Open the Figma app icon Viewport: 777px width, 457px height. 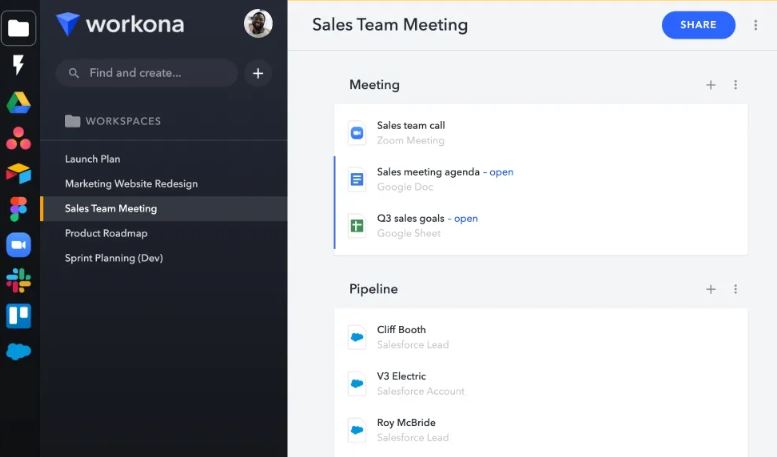pos(18,209)
